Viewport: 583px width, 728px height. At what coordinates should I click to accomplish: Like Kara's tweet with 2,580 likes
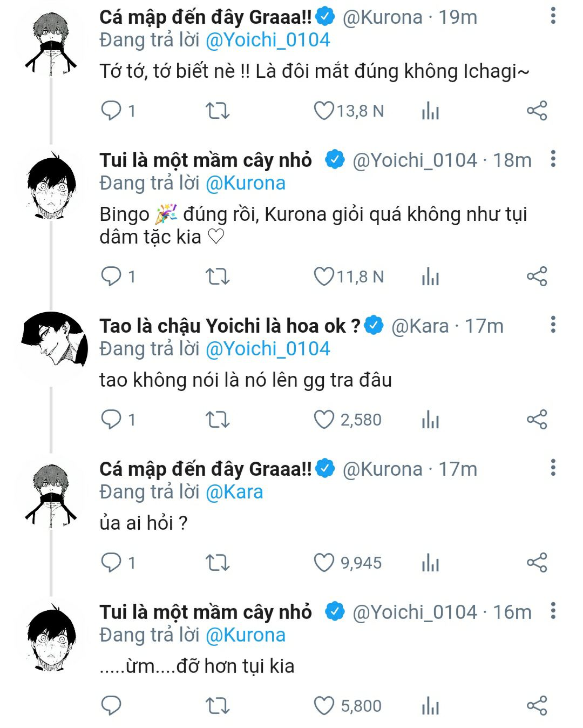(324, 420)
